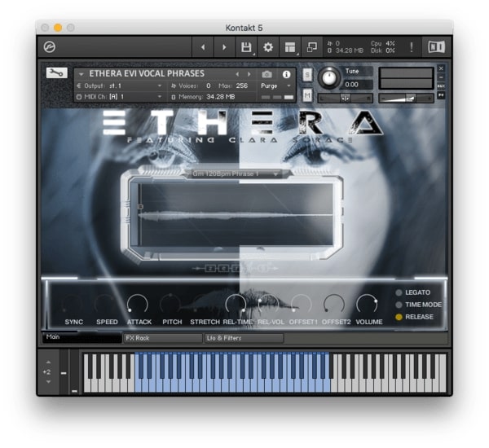This screenshot has height=448, width=489.
Task: Click the Tune knob
Action: pyautogui.click(x=329, y=77)
